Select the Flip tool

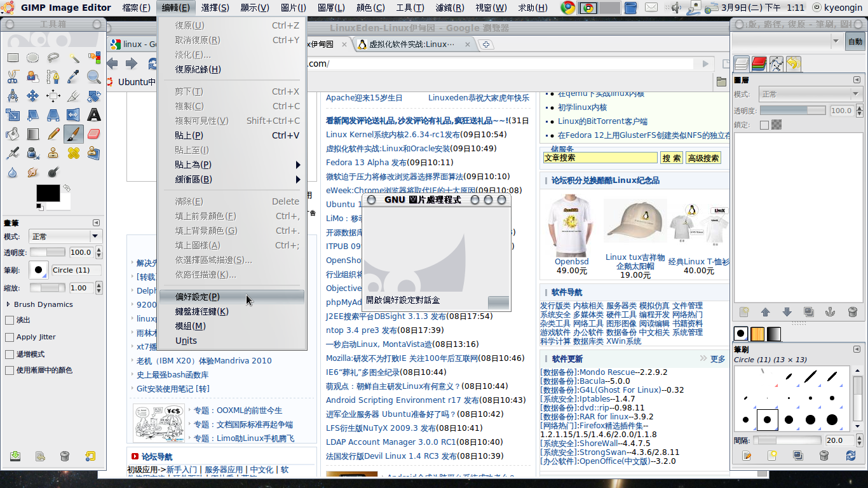tap(74, 115)
